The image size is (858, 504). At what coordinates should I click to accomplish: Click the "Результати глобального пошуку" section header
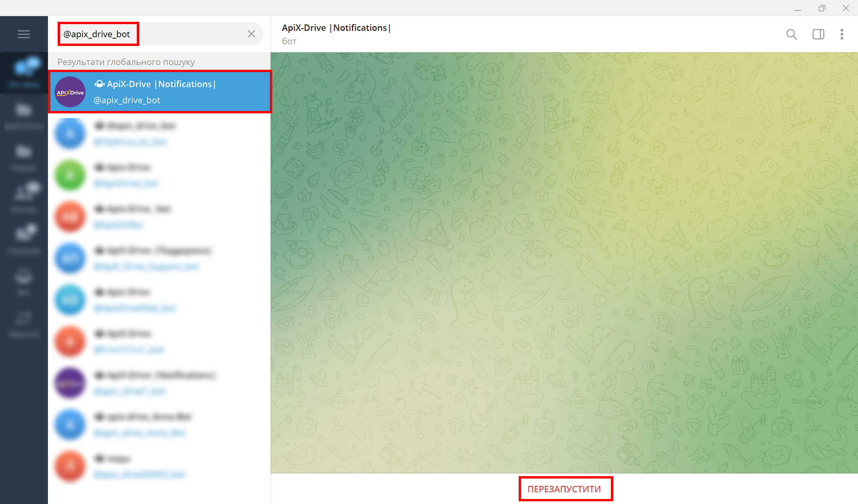click(126, 62)
